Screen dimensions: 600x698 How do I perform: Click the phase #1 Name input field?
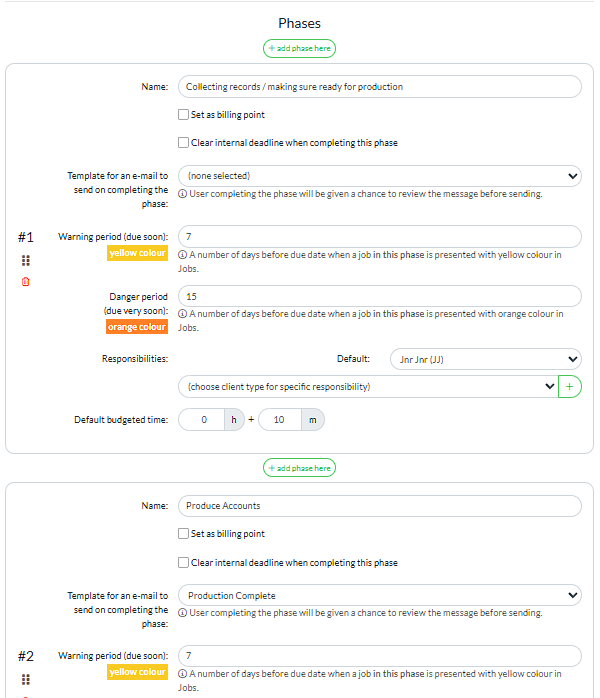tap(379, 87)
